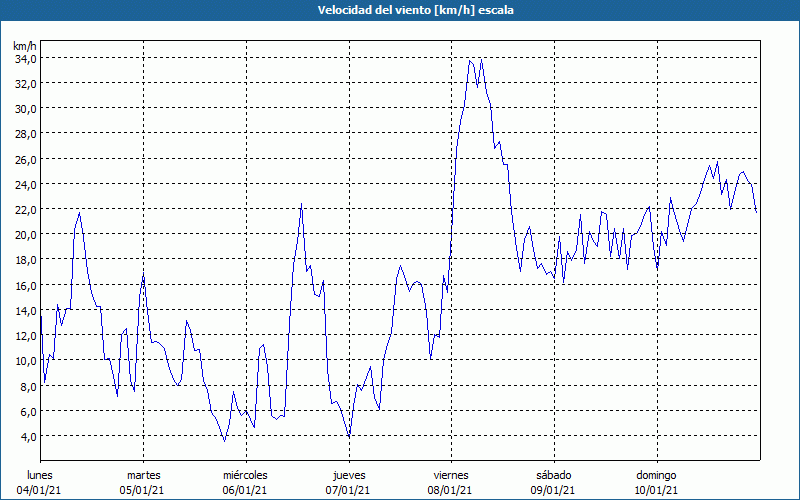Click the 16,0 y-axis value
Image resolution: width=800 pixels, height=500 pixels.
(x=25, y=286)
